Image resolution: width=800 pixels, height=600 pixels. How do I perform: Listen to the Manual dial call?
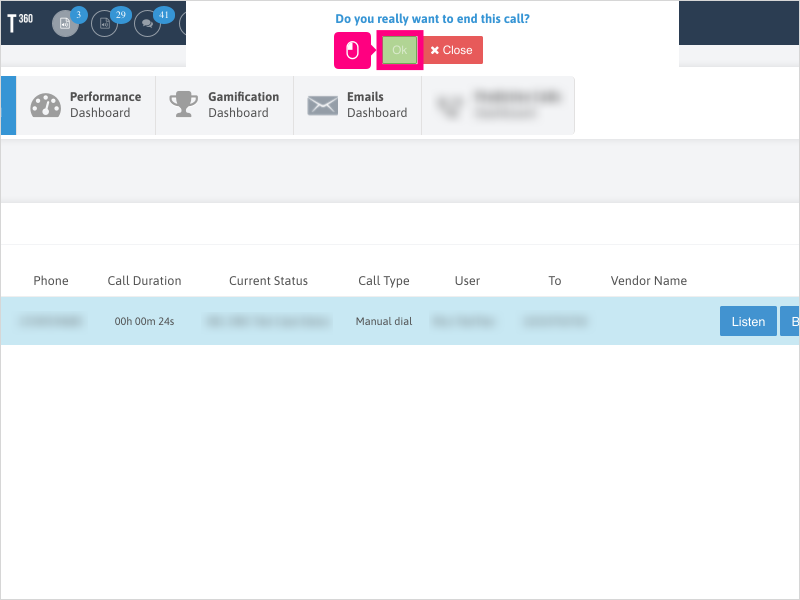[x=748, y=321]
